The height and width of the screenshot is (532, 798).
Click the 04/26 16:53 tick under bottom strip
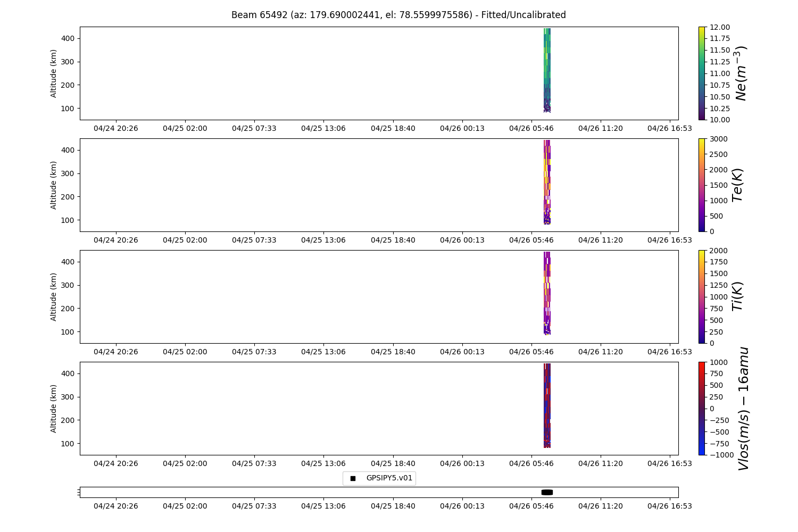point(670,506)
